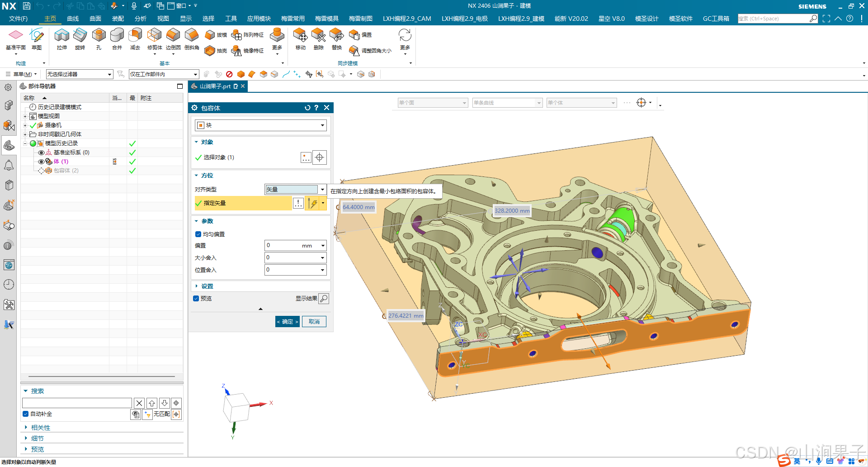This screenshot has width=868, height=467.
Task: Click the 搜索 command finder box
Action: (x=778, y=19)
